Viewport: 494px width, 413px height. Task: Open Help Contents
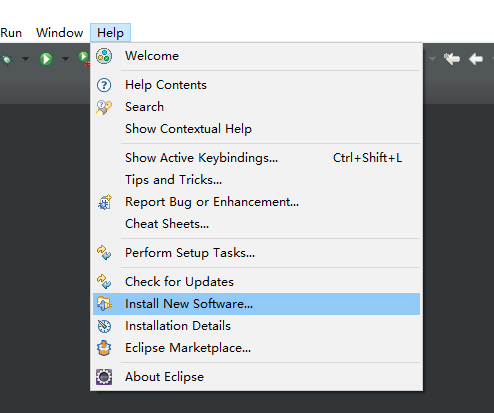[x=256, y=85]
